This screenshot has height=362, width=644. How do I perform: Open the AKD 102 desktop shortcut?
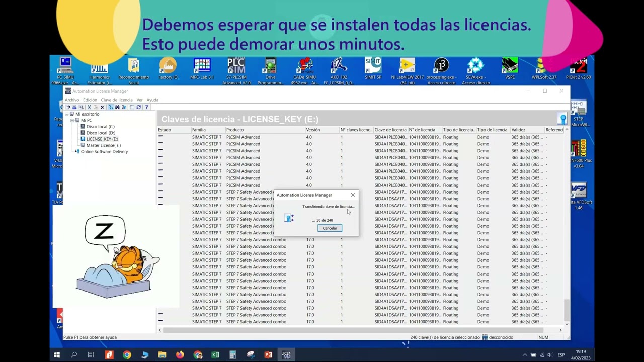[339, 71]
